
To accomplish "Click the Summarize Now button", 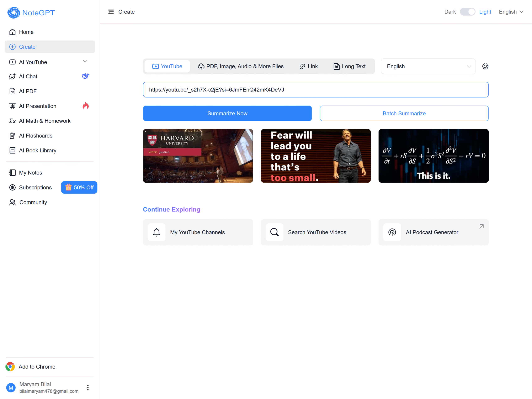I will coord(227,113).
